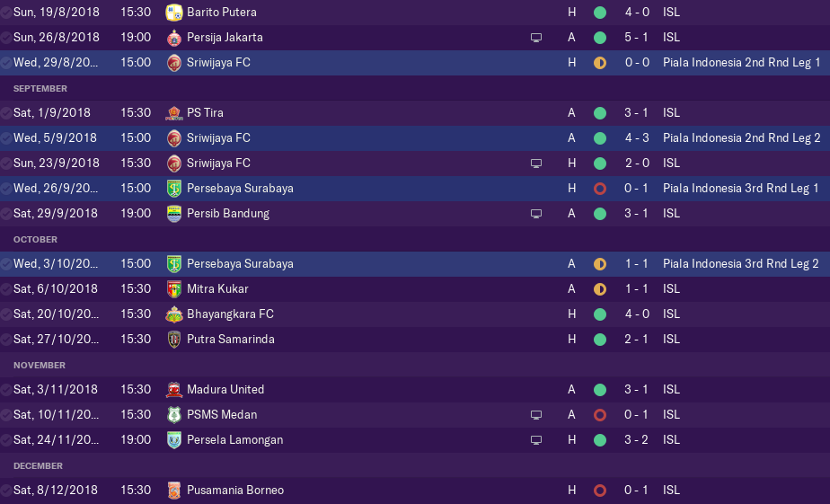Open Piala Indonesia 2nd Rnd Leg 2 competition
Viewport: 830px width, 504px height.
click(x=741, y=138)
